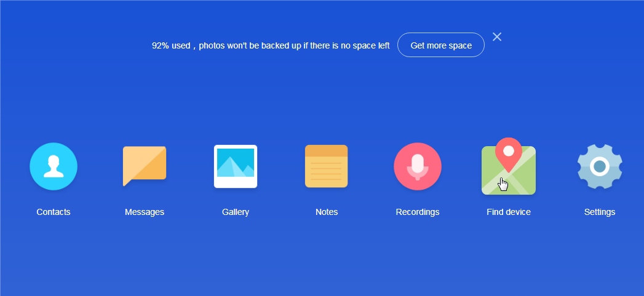Open the Recordings microphone icon
Viewport: 644px width, 296px height.
(418, 166)
